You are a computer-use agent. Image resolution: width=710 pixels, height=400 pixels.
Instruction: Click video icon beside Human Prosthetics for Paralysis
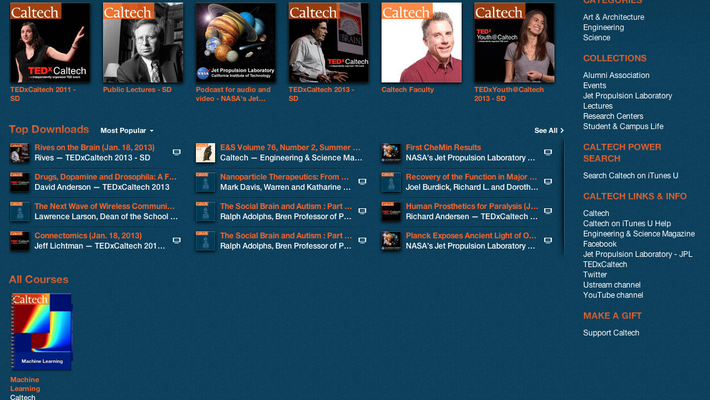coord(548,211)
